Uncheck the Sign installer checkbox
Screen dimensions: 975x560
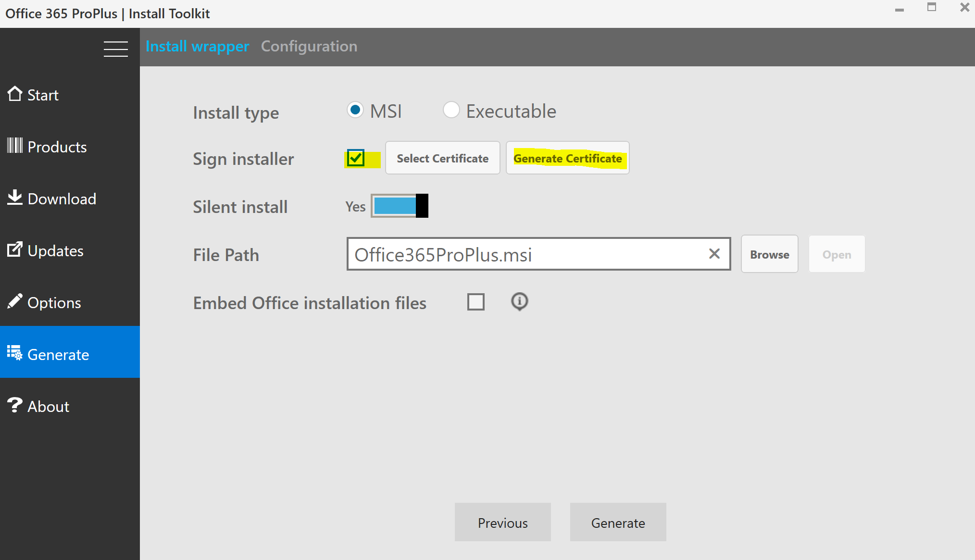pyautogui.click(x=356, y=158)
